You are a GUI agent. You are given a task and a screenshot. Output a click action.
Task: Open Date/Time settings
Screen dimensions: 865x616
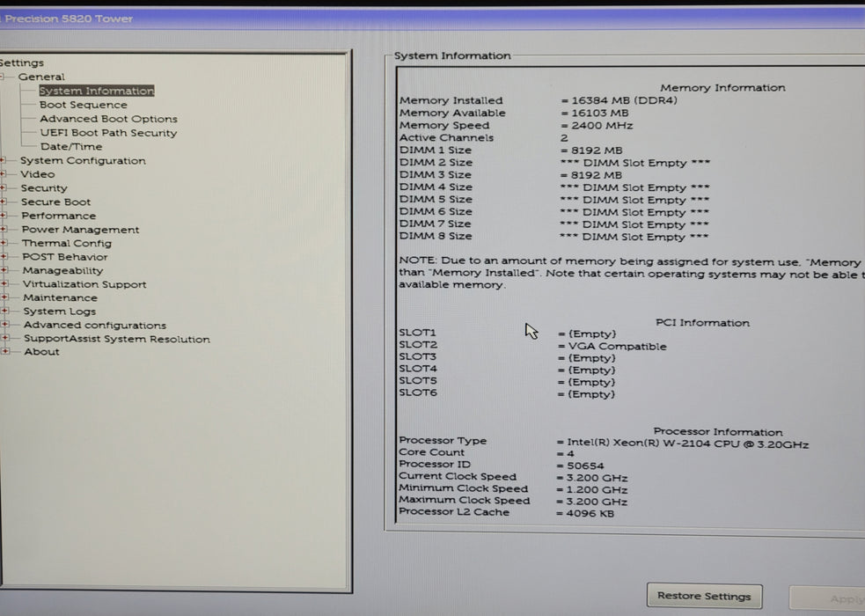click(x=71, y=147)
